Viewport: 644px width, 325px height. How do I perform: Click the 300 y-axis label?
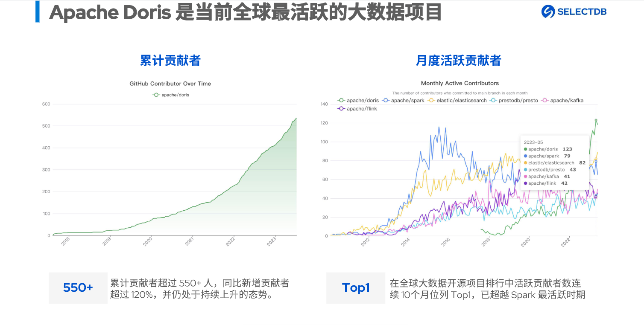tap(46, 170)
